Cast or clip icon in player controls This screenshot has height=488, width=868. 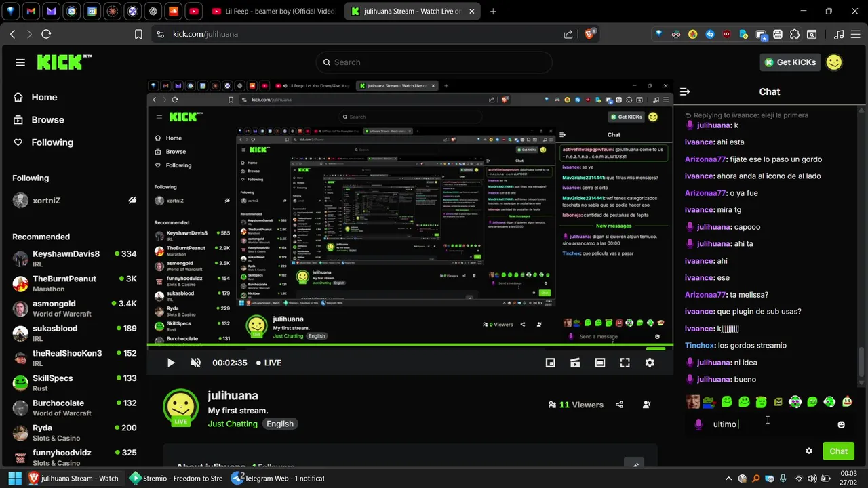(575, 363)
